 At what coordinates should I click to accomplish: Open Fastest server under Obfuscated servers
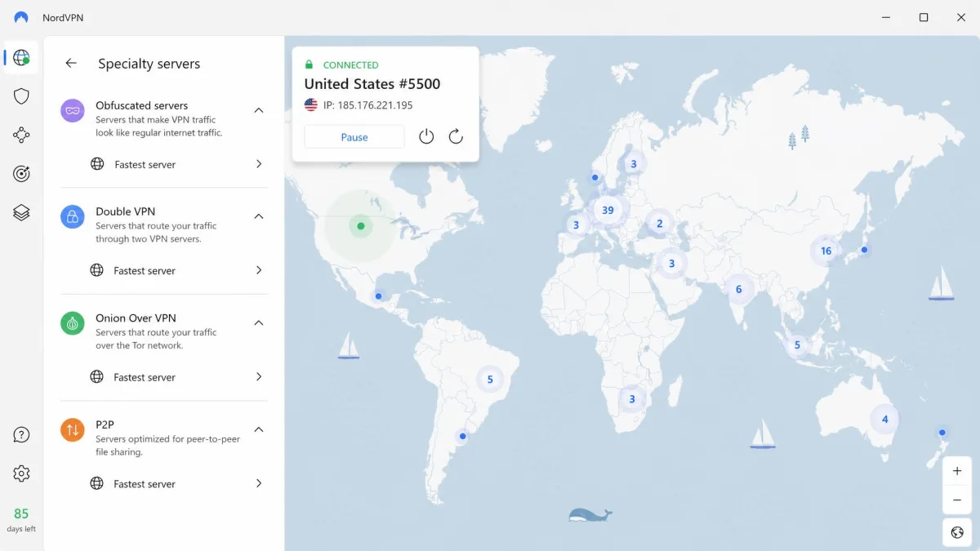tap(176, 164)
